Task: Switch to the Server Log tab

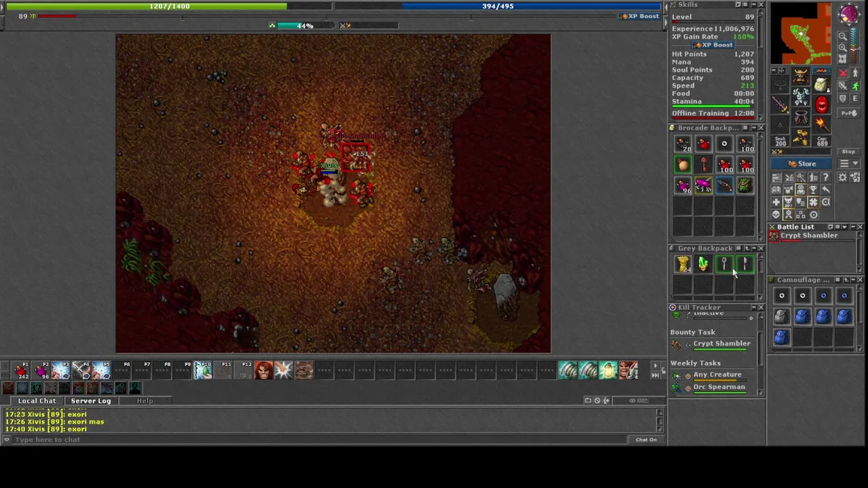Action: (x=90, y=401)
